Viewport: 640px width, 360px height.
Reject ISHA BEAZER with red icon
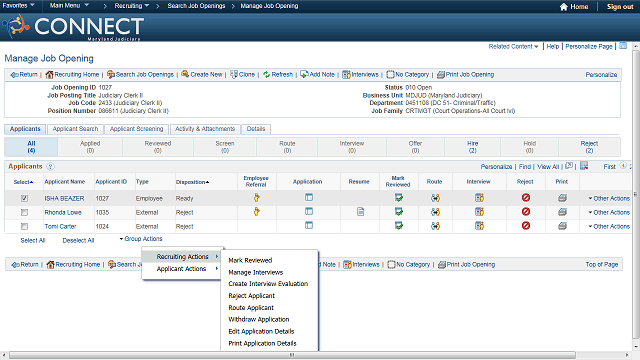526,198
